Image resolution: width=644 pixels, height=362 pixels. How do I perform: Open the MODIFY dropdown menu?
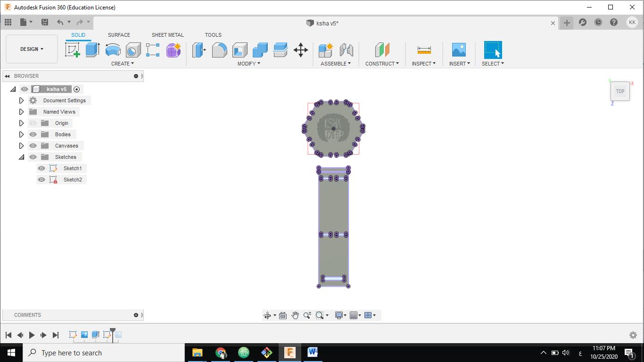[248, 64]
